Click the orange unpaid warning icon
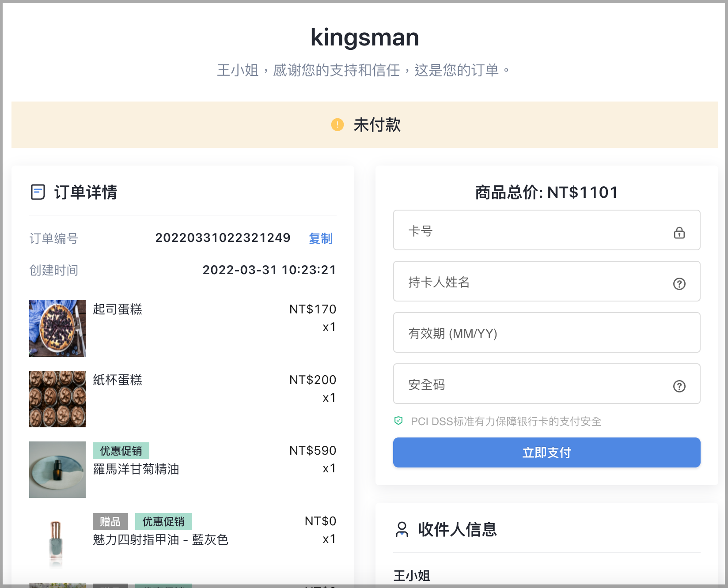Image resolution: width=728 pixels, height=588 pixels. pyautogui.click(x=337, y=125)
